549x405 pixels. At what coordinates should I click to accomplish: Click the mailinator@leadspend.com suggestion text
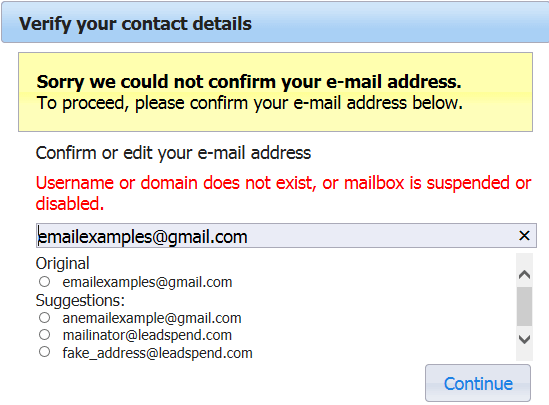[147, 335]
